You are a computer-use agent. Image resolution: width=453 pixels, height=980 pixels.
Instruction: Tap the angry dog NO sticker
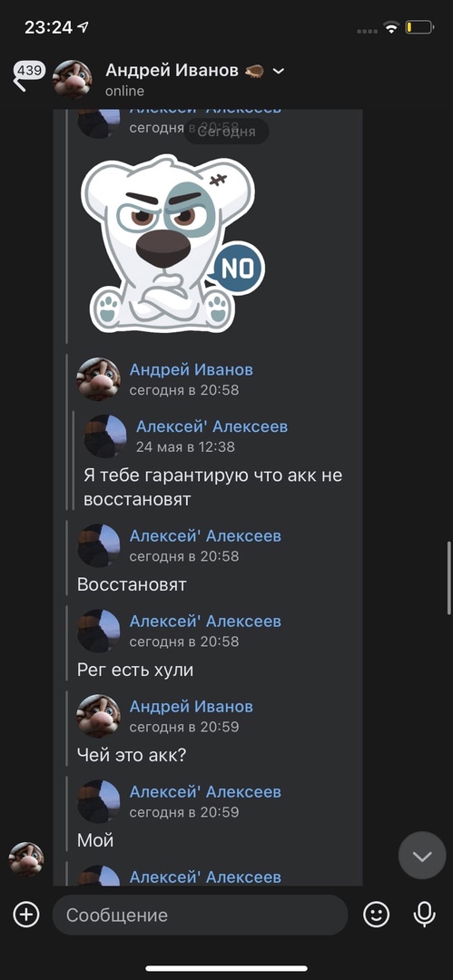point(172,244)
